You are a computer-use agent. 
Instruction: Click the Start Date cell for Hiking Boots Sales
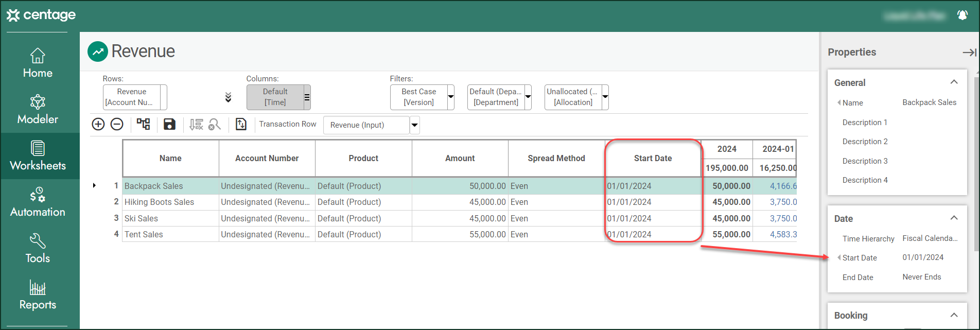653,202
